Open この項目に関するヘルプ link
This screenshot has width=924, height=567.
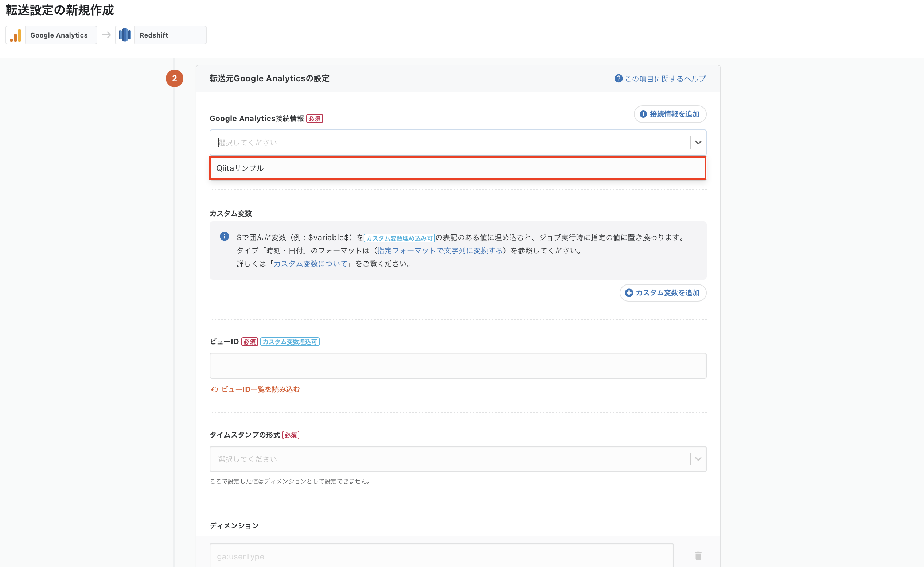click(665, 79)
